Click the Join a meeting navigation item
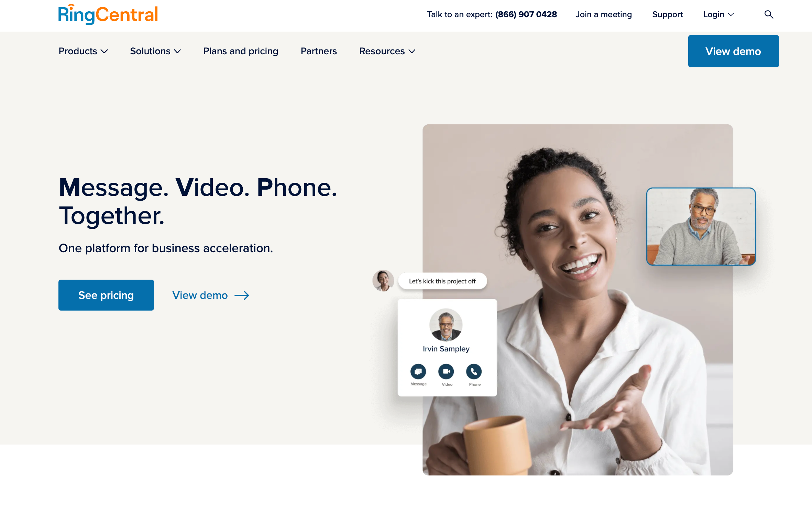 [604, 14]
